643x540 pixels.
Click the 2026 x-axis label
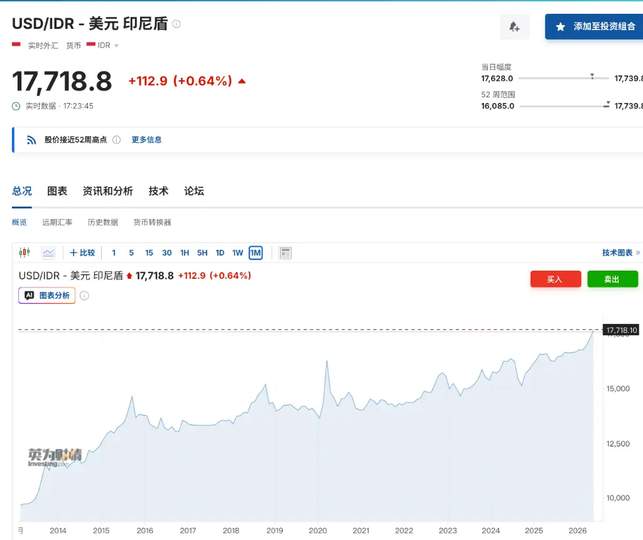coord(577,531)
